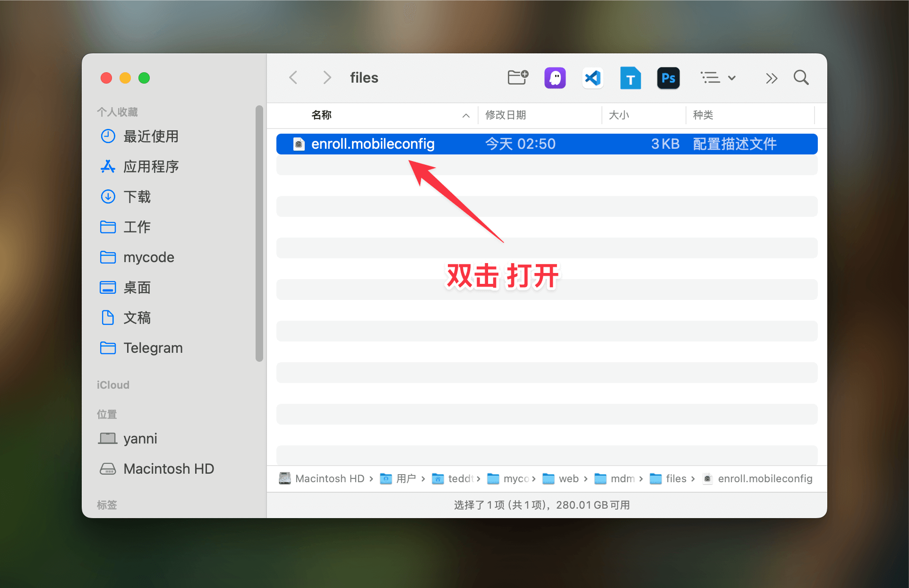Viewport: 909px width, 588px height.
Task: Open the view options dropdown
Action: tap(718, 77)
